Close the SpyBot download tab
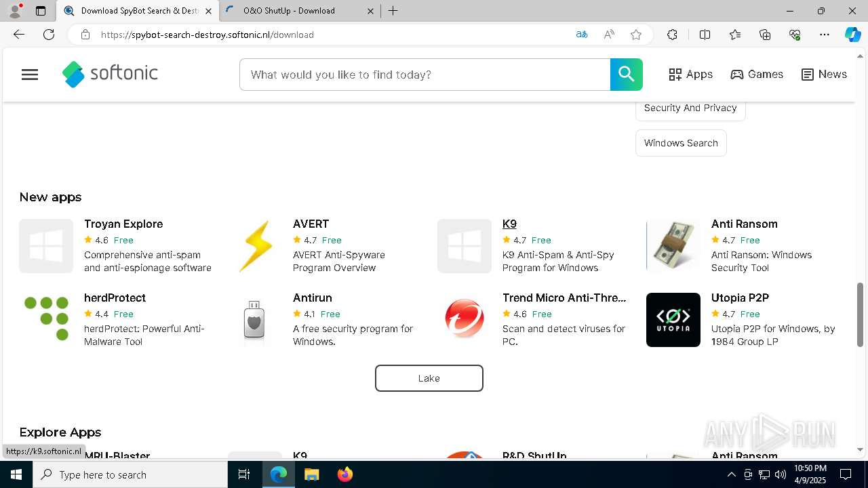This screenshot has height=488, width=868. 208,11
